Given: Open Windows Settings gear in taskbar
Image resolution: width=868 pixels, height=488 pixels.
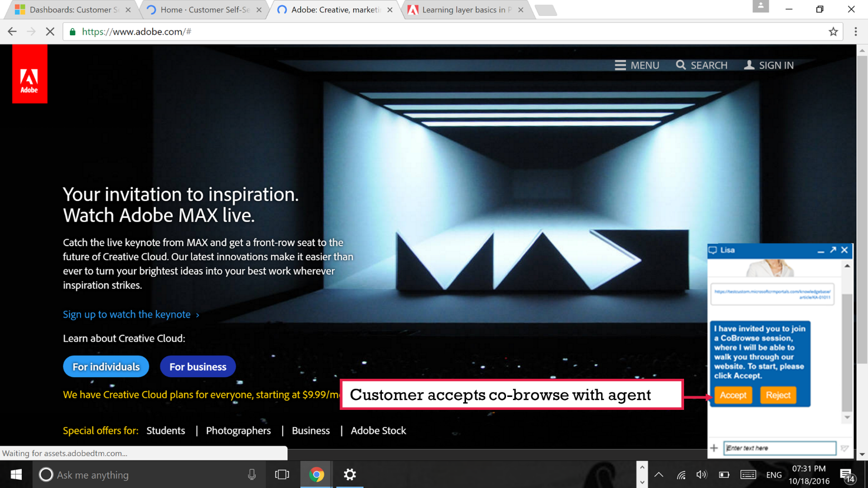Looking at the screenshot, I should (350, 474).
